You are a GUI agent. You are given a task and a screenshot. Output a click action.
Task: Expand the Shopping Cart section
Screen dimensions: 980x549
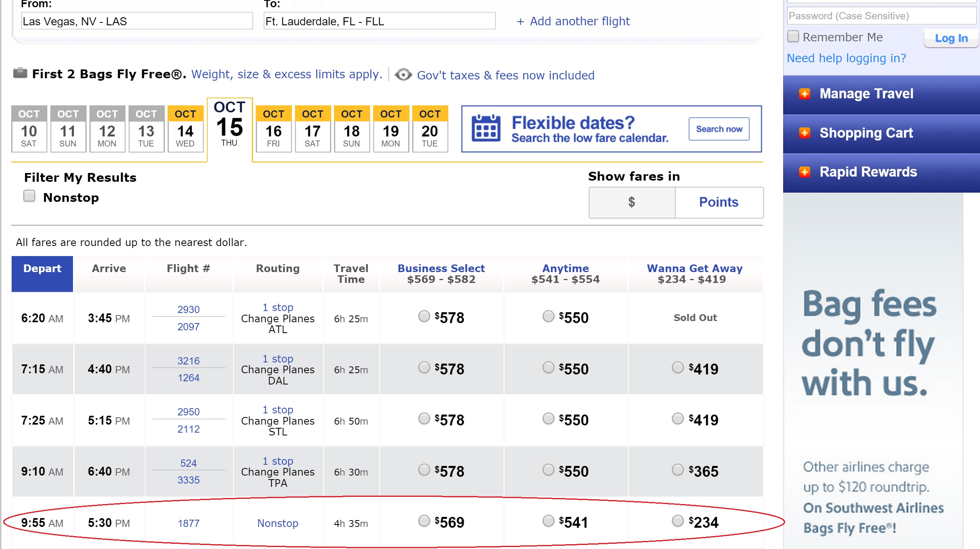pos(866,133)
